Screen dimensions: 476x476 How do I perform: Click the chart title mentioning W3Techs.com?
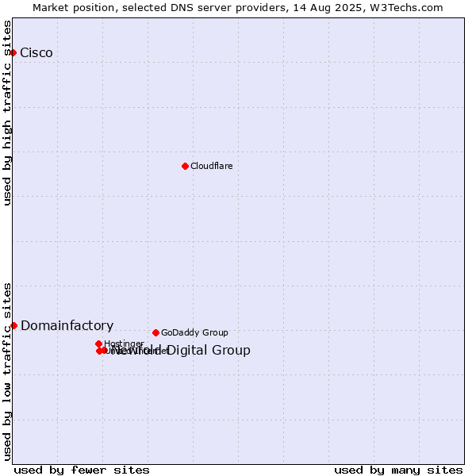point(238,8)
